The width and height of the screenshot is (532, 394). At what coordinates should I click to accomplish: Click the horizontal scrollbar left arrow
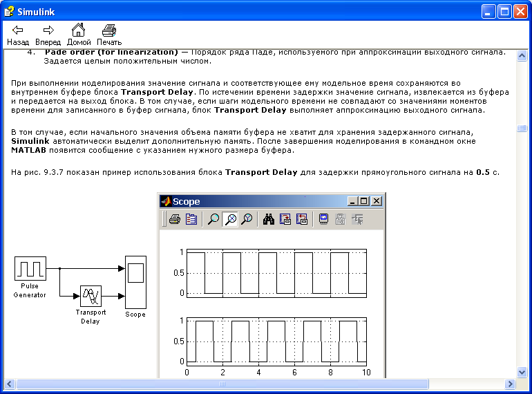tap(9, 384)
